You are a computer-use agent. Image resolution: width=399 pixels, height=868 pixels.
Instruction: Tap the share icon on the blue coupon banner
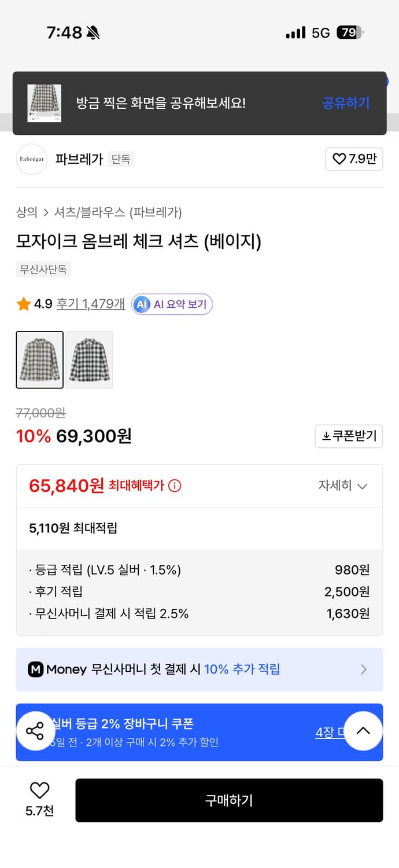[36, 731]
